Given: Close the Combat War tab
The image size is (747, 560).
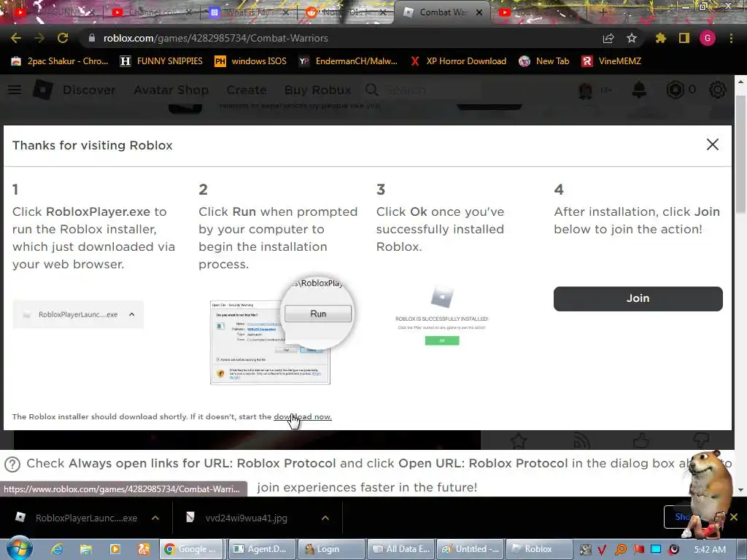Looking at the screenshot, I should point(479,12).
